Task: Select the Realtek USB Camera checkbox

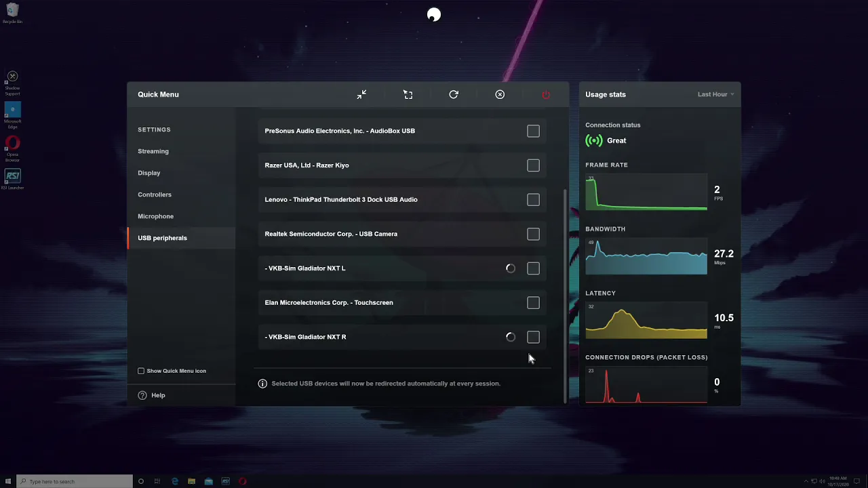Action: coord(533,234)
